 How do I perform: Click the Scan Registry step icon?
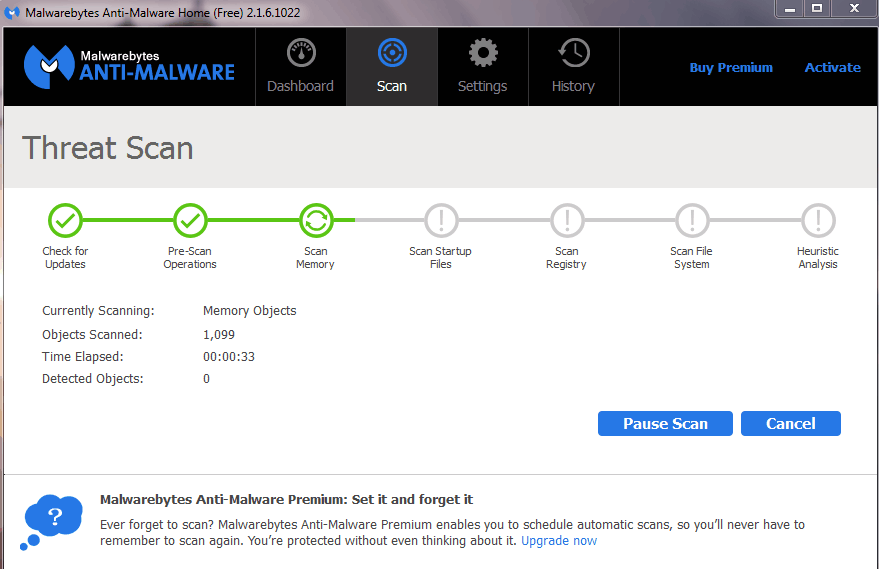coord(567,220)
